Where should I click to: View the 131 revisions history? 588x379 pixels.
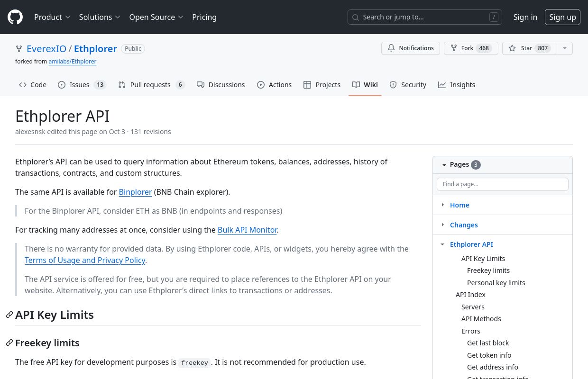click(151, 132)
